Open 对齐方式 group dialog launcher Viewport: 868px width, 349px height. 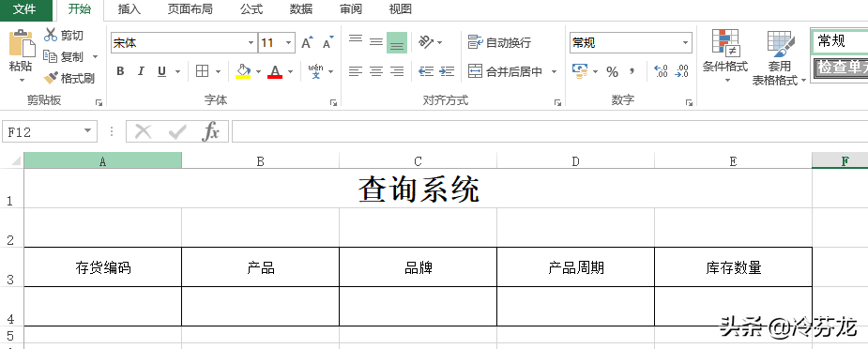[557, 102]
